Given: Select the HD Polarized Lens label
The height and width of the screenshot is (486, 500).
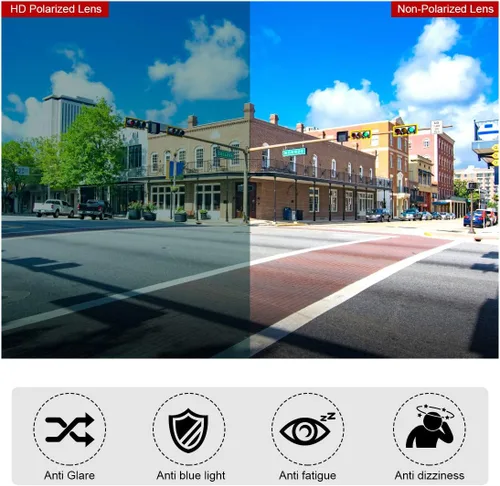Looking at the screenshot, I should coord(55,9).
